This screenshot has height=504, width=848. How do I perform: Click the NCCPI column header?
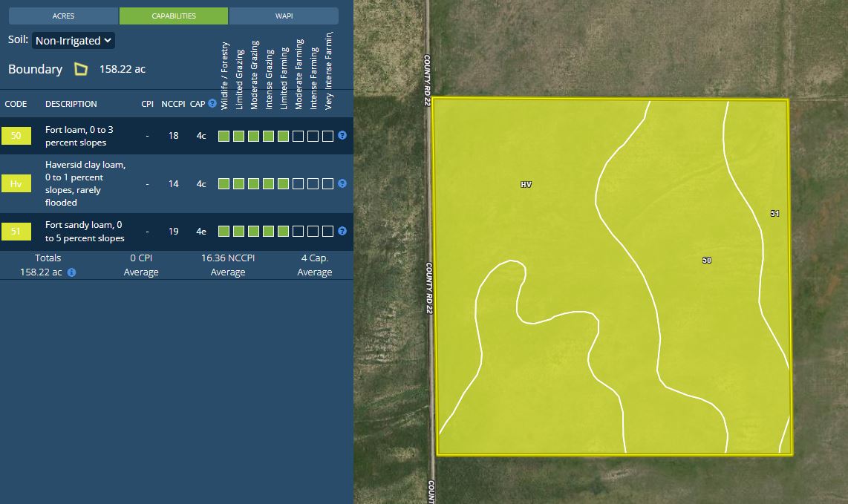coord(173,104)
